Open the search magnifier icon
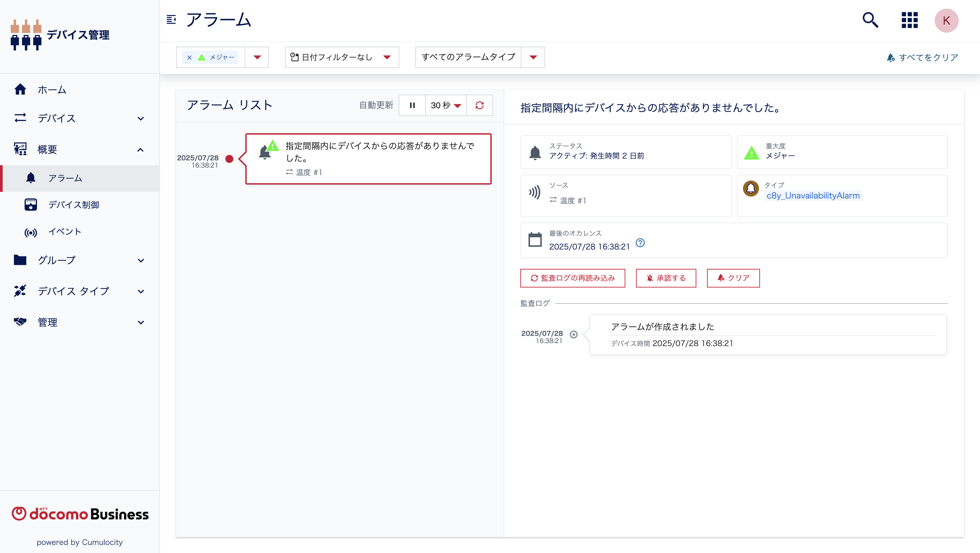 pyautogui.click(x=870, y=20)
